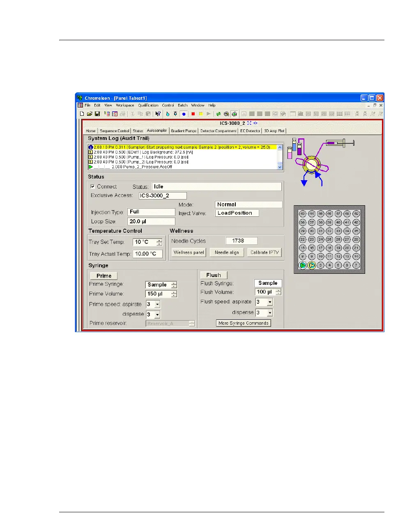This screenshot has width=414, height=532.
Task: Select the Pump_2_Pressure.AcqOff log entry
Action: click(x=183, y=167)
